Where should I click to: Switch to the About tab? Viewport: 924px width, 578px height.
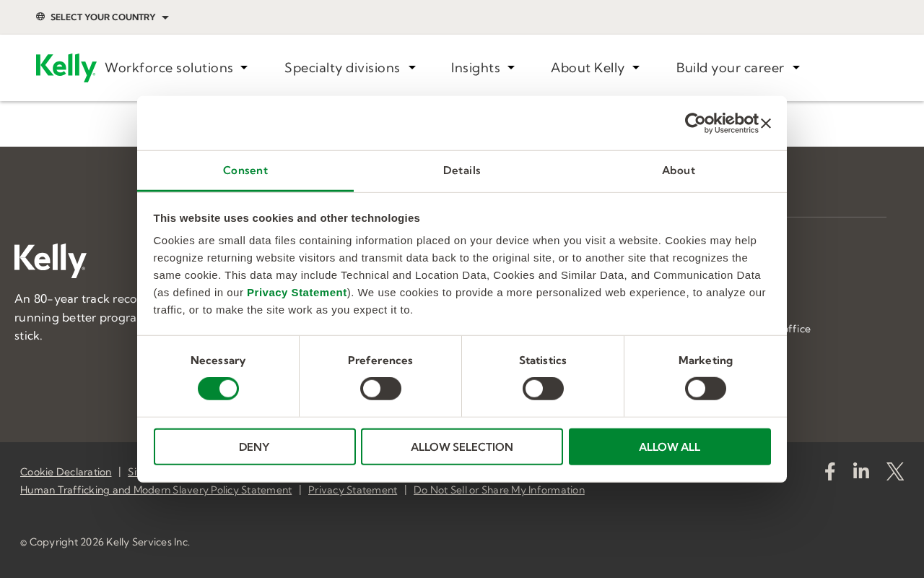[679, 171]
